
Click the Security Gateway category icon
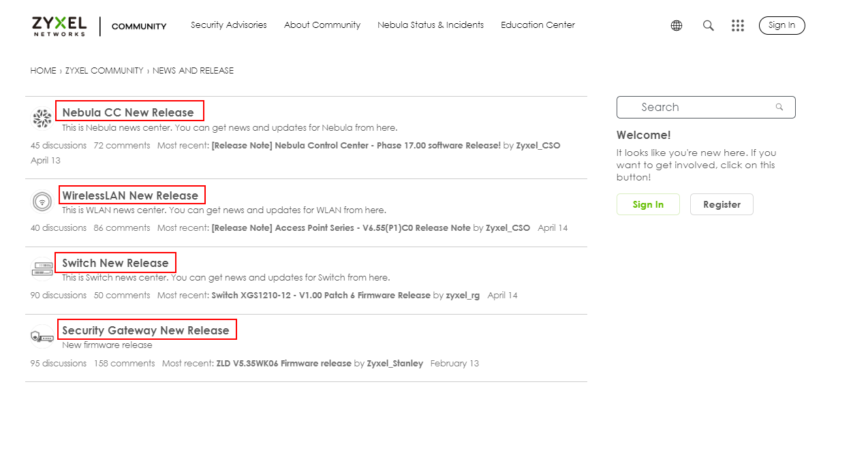coord(42,336)
